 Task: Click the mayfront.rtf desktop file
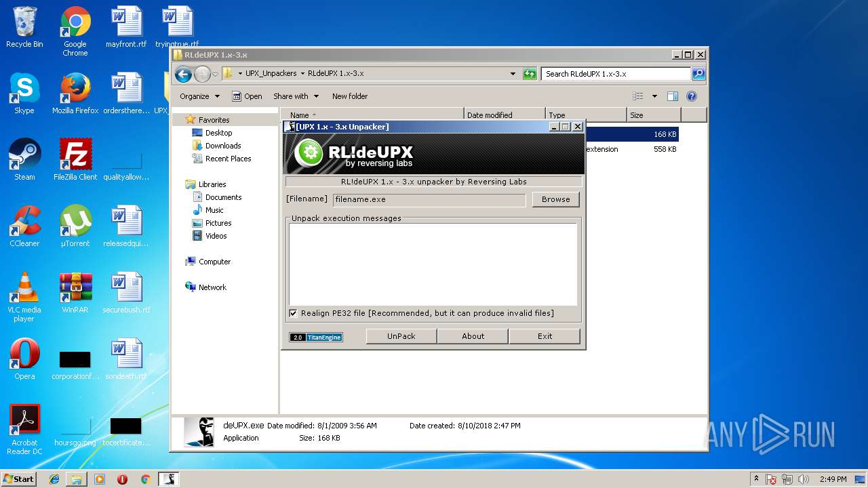tap(126, 28)
